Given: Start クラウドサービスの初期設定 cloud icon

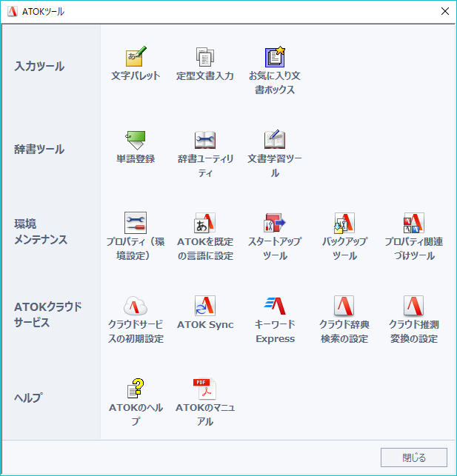Looking at the screenshot, I should (136, 306).
